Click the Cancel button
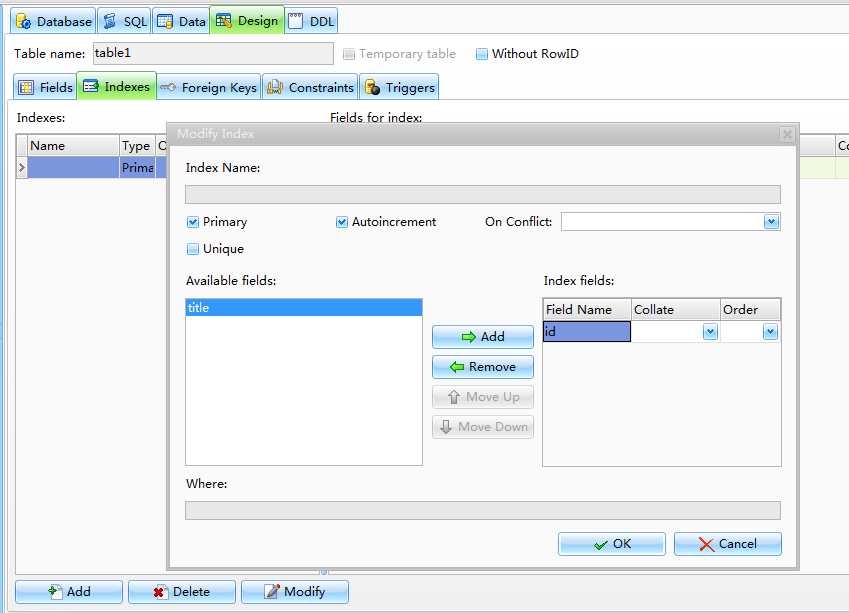The image size is (849, 613). click(x=728, y=544)
